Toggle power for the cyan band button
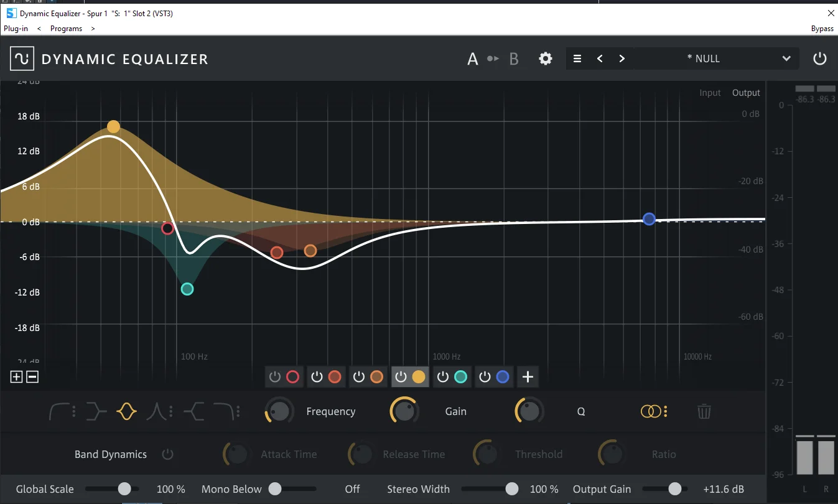 pyautogui.click(x=443, y=376)
